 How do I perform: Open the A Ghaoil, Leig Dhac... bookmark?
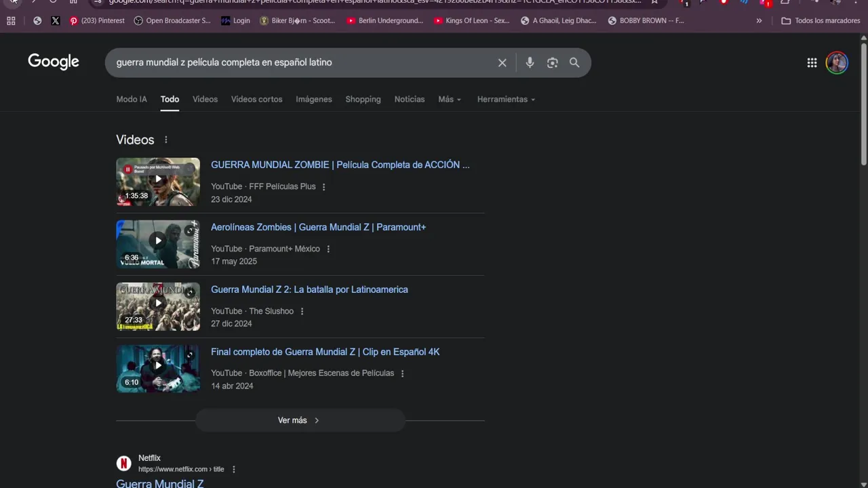(x=559, y=21)
